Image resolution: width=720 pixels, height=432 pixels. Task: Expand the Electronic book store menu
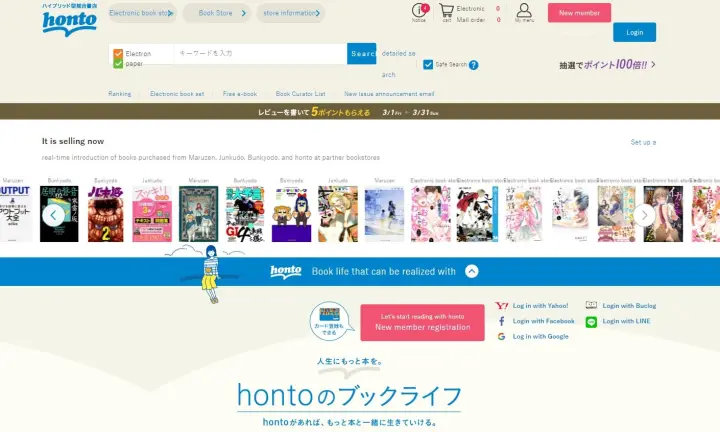point(142,13)
